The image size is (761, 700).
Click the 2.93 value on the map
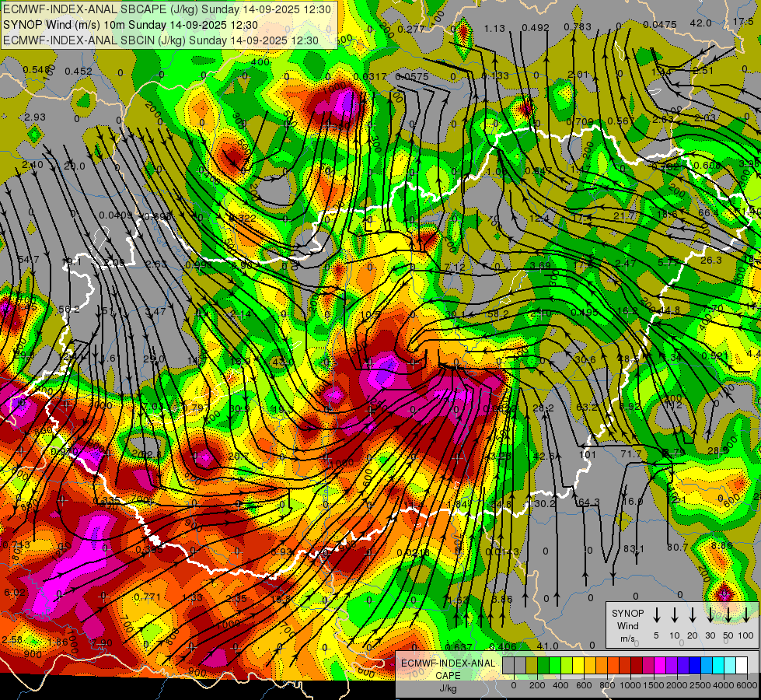coord(34,117)
